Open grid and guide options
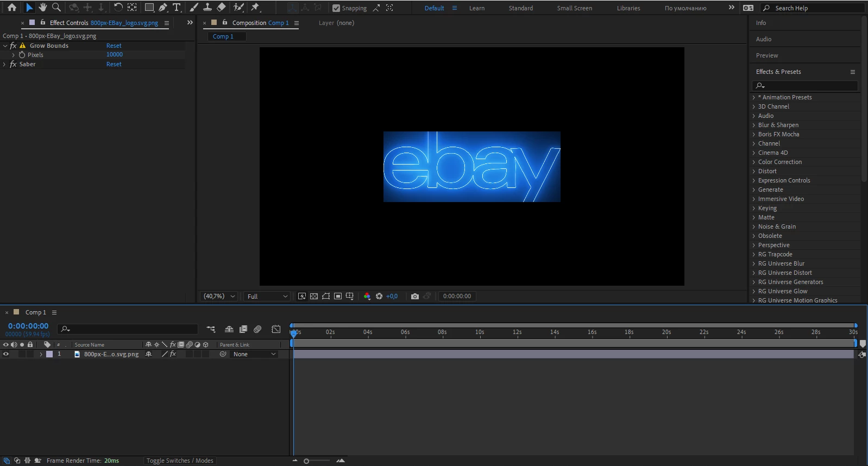 tap(350, 296)
